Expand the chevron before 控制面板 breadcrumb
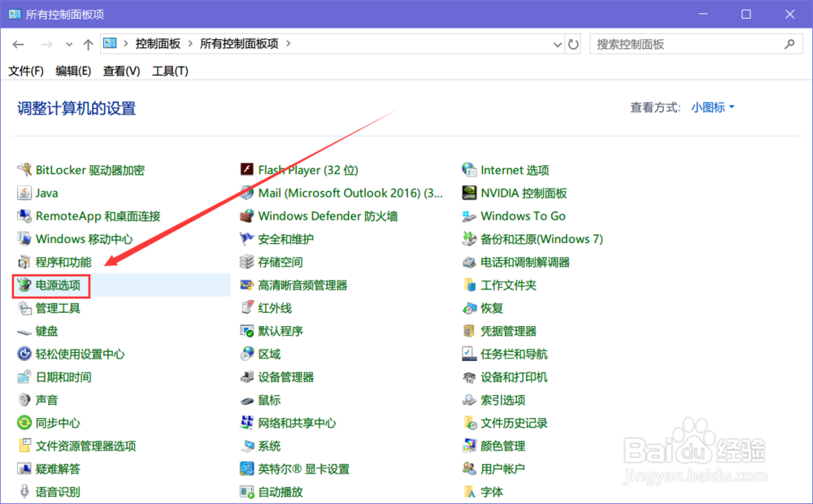 [125, 44]
